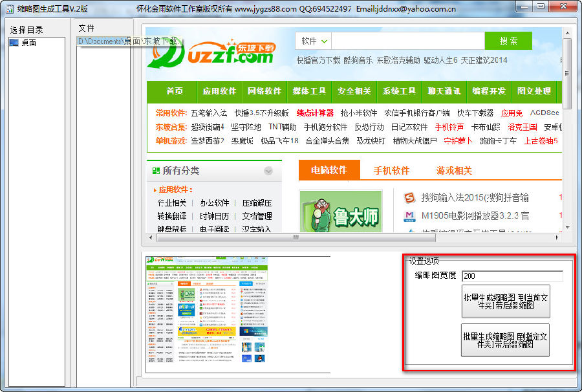Open the 系统工具 navigation tab

point(399,91)
